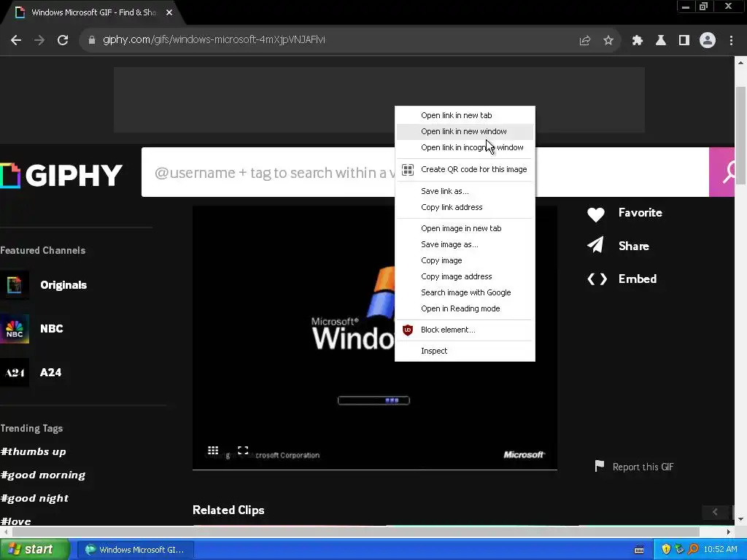
Task: Select Open link in new tab
Action: [465, 115]
